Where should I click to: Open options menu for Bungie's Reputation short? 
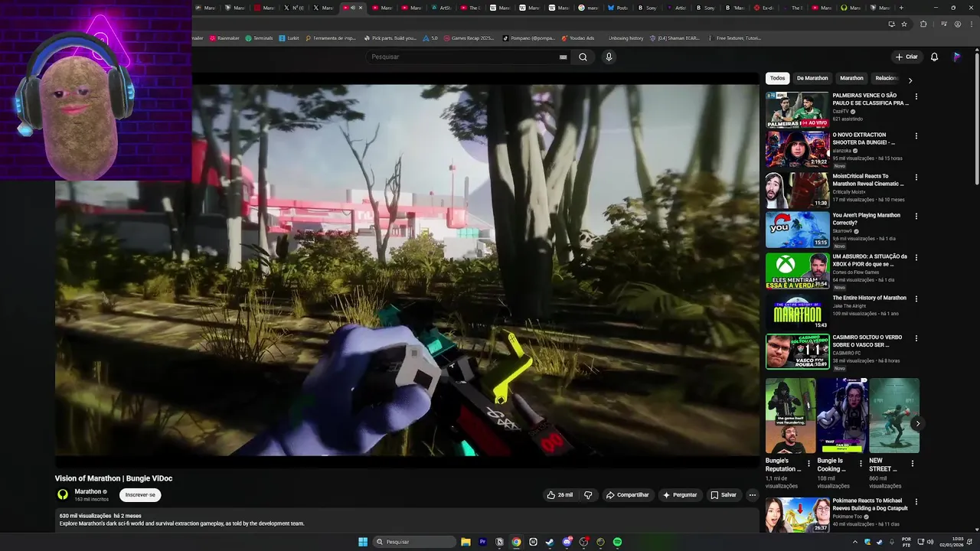[x=808, y=463]
